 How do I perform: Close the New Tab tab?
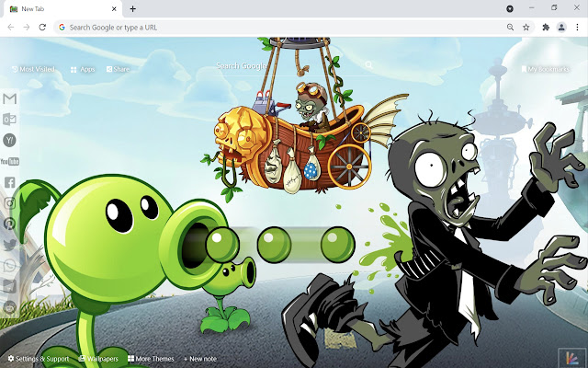[x=114, y=9]
